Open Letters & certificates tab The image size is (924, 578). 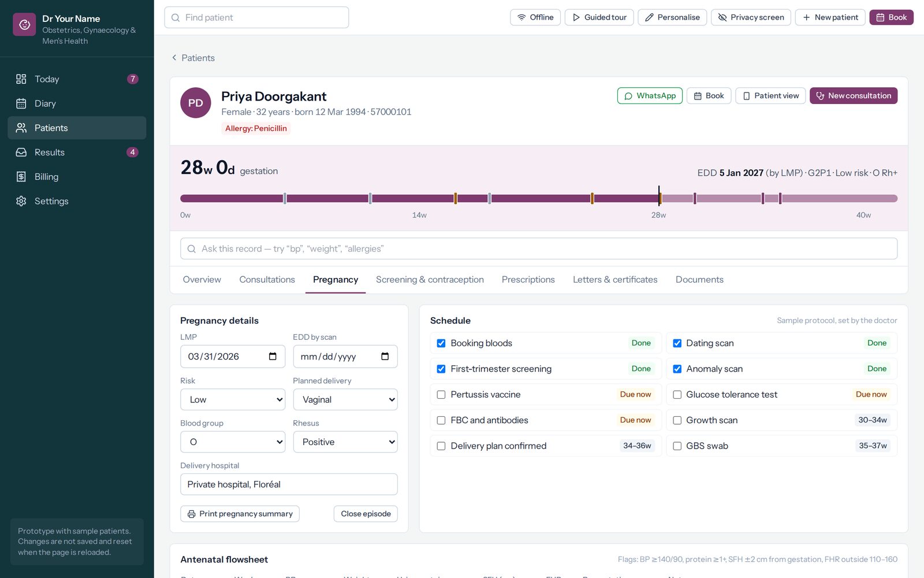[x=615, y=280]
